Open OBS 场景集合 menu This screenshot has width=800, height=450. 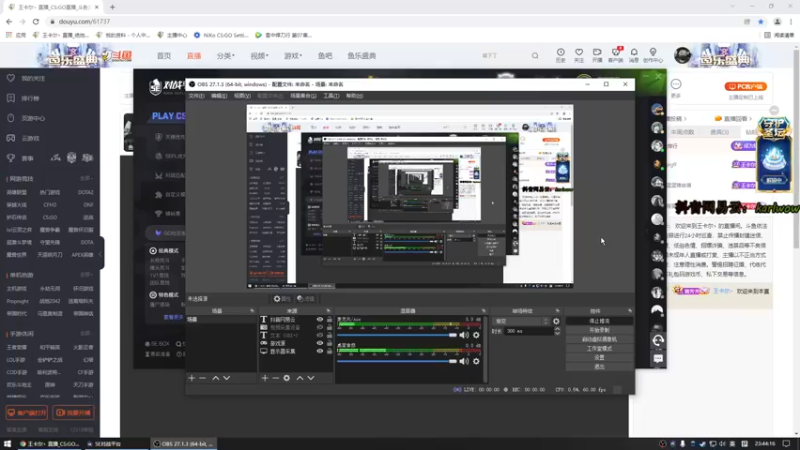click(x=303, y=96)
